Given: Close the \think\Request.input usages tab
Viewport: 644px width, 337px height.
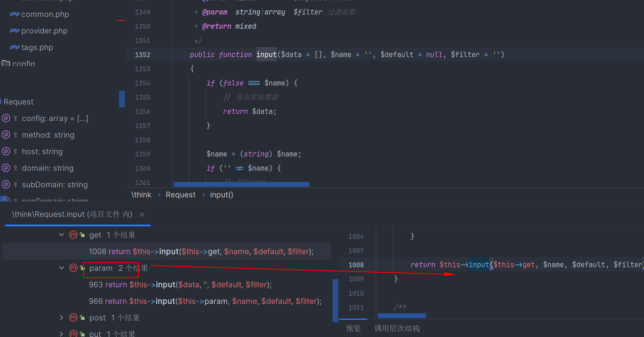Looking at the screenshot, I should [x=142, y=215].
